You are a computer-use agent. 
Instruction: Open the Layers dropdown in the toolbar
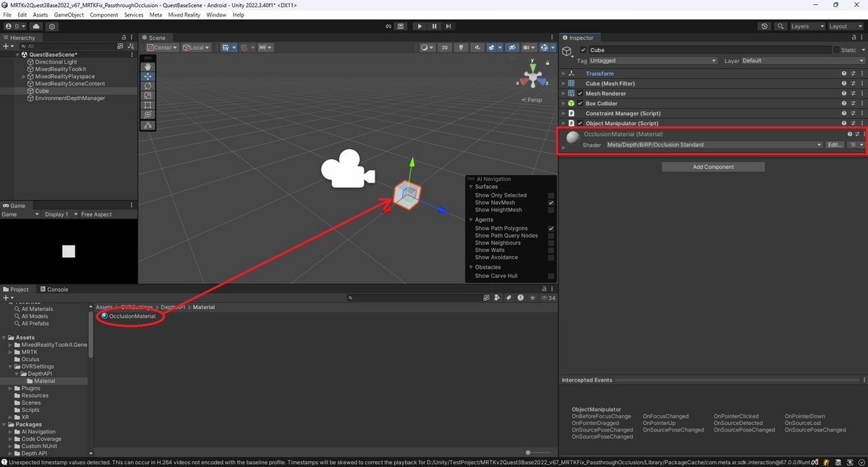805,26
